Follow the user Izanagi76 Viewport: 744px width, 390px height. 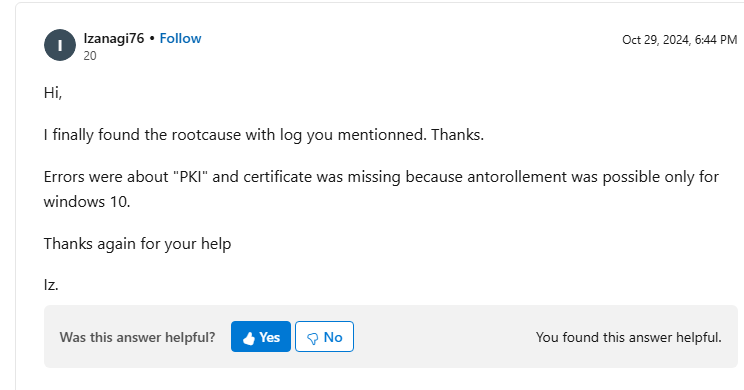coord(180,38)
